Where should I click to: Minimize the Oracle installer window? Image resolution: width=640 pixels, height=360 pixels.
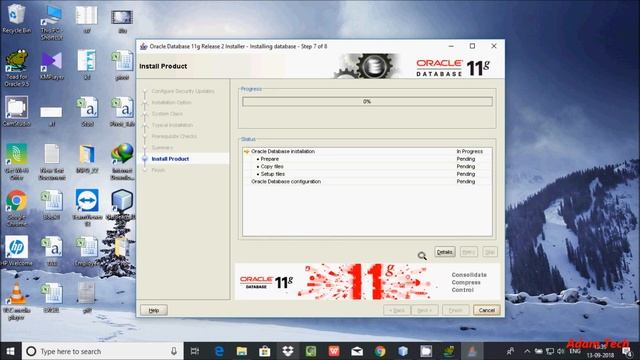tap(451, 46)
